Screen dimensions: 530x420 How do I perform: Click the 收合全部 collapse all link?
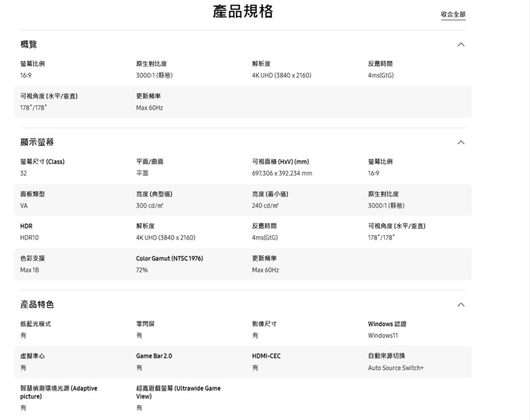[453, 14]
